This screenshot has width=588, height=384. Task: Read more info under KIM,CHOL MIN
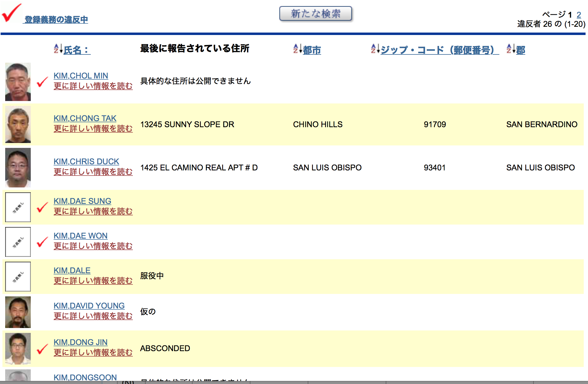(93, 86)
